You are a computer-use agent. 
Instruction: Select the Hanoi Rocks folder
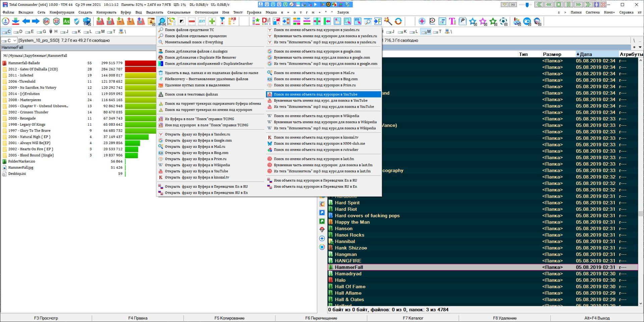tap(349, 235)
